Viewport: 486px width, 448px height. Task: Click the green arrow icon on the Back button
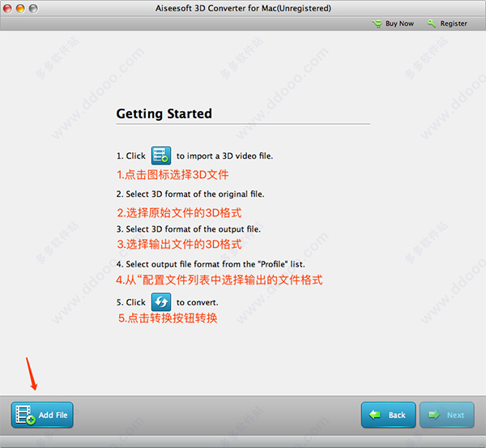[375, 415]
